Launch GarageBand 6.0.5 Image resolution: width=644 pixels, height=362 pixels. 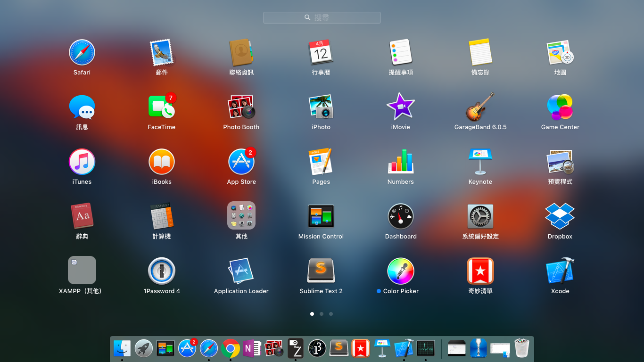coord(480,107)
